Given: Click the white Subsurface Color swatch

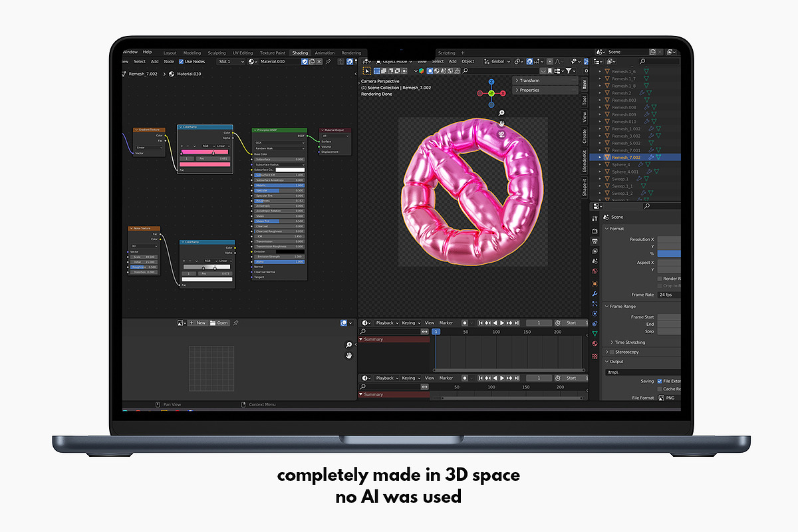Looking at the screenshot, I should tap(290, 170).
